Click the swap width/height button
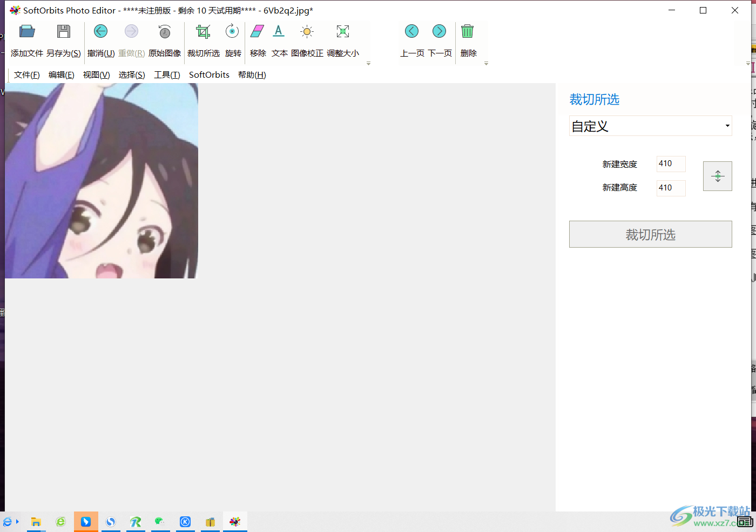Viewport: 756px width, 532px height. [718, 176]
